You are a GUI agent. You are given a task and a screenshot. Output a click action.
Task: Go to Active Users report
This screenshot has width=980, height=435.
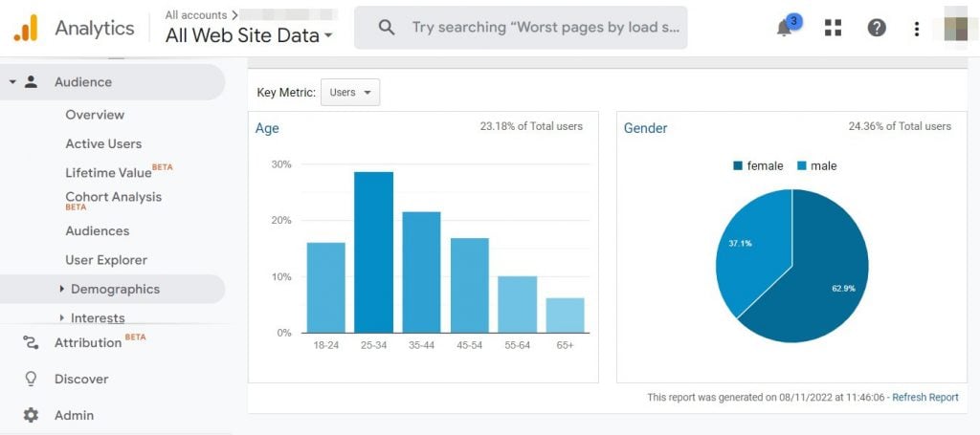coord(103,143)
